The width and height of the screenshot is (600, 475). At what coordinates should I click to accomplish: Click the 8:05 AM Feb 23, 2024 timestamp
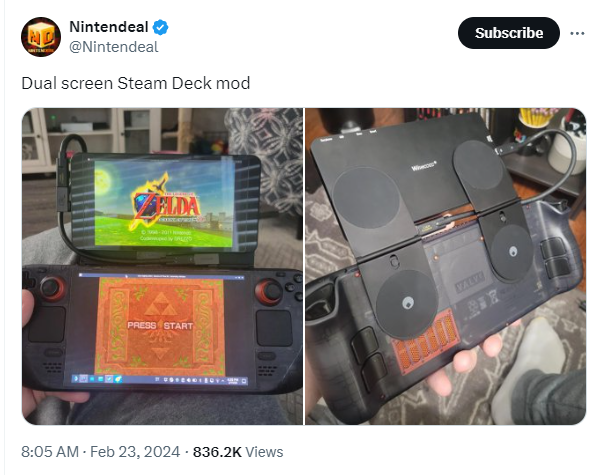click(100, 452)
